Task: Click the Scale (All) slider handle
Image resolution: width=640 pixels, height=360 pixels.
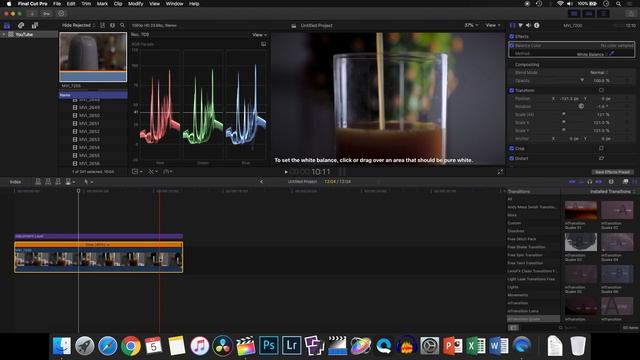Action: pyautogui.click(x=564, y=114)
